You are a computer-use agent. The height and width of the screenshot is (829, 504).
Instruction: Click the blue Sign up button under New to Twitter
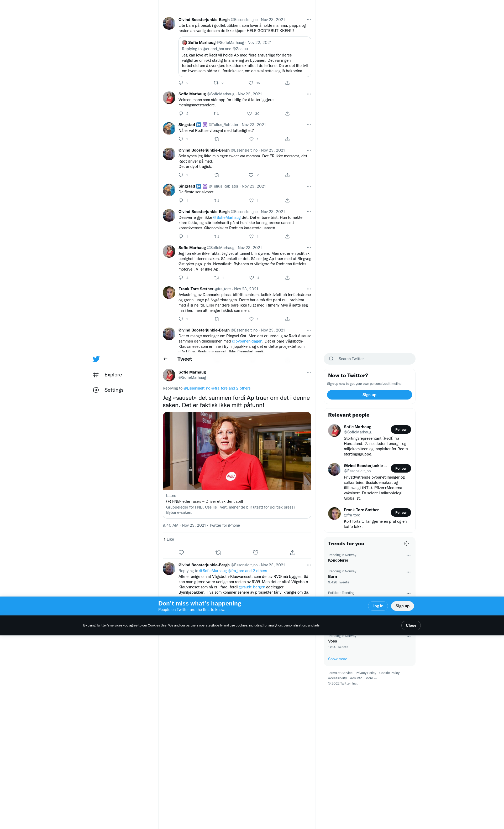click(x=369, y=395)
